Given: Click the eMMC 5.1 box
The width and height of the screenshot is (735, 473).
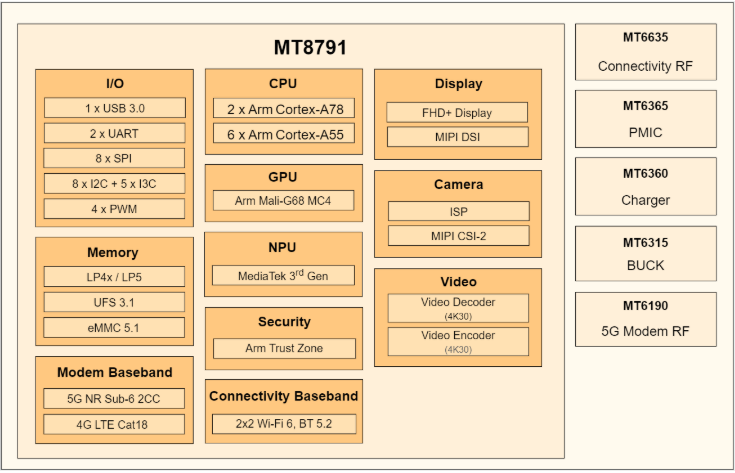Looking at the screenshot, I should click(x=114, y=327).
